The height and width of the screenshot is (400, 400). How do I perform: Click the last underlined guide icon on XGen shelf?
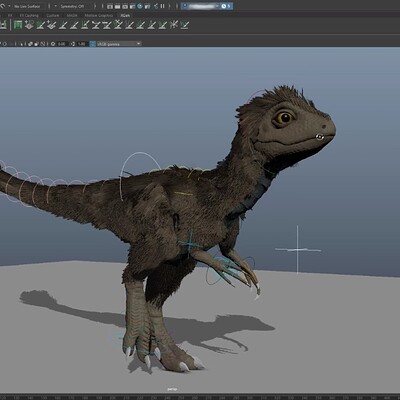coord(185,25)
